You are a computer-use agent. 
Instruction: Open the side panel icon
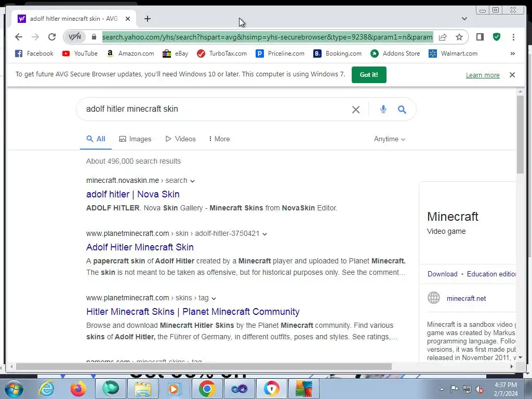[x=480, y=37]
